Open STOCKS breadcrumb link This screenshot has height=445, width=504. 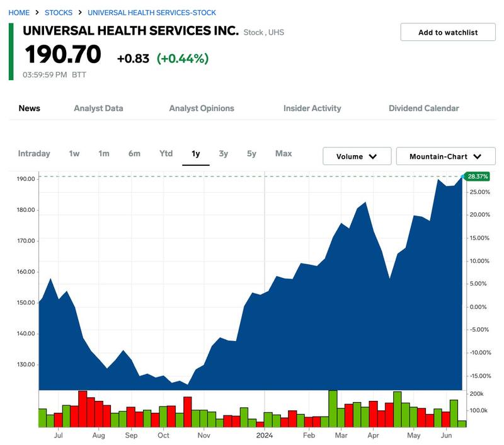(59, 13)
